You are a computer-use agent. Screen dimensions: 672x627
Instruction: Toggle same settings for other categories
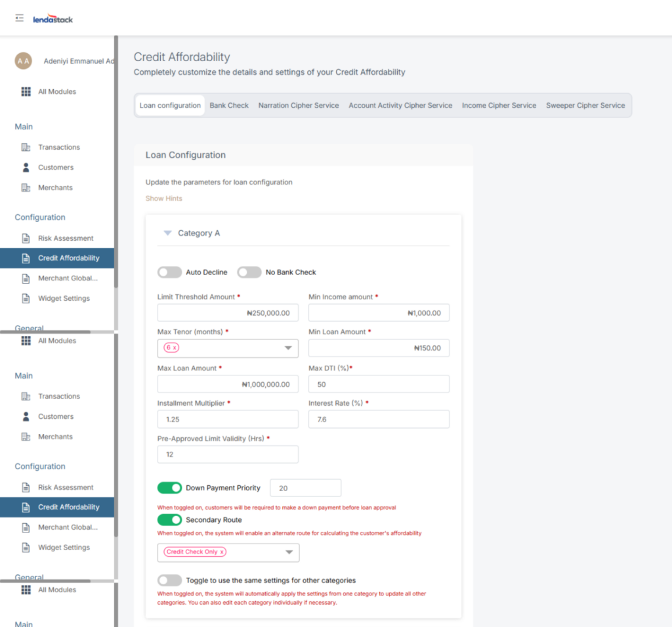click(169, 580)
